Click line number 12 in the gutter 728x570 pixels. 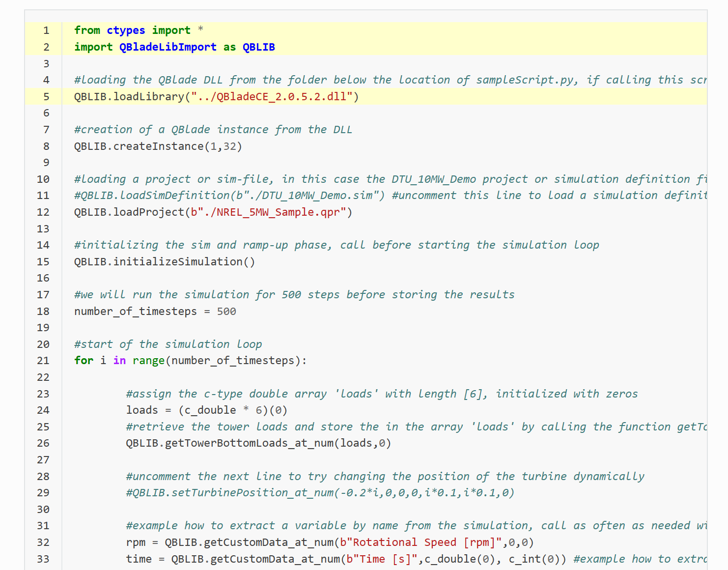click(43, 212)
